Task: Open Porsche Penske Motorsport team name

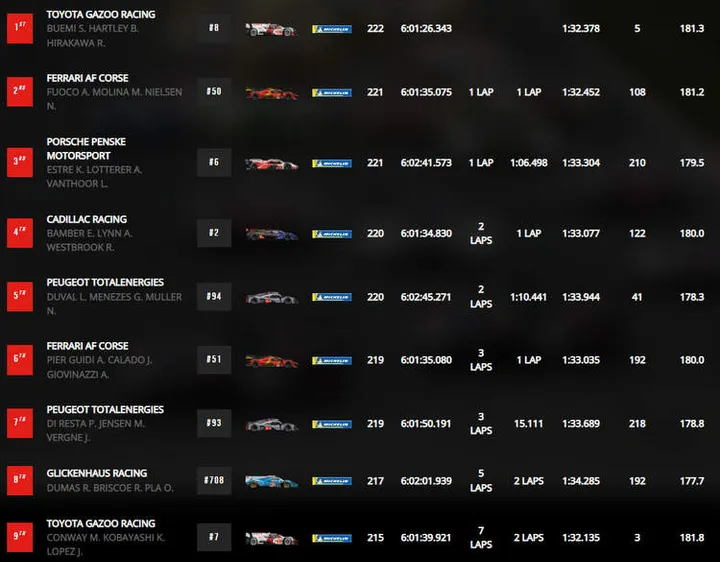Action: coord(86,148)
